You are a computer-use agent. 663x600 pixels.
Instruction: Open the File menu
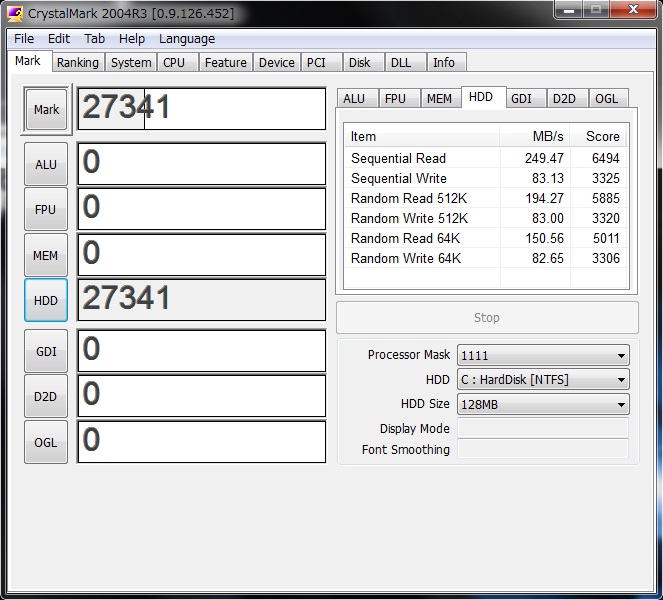tap(24, 38)
